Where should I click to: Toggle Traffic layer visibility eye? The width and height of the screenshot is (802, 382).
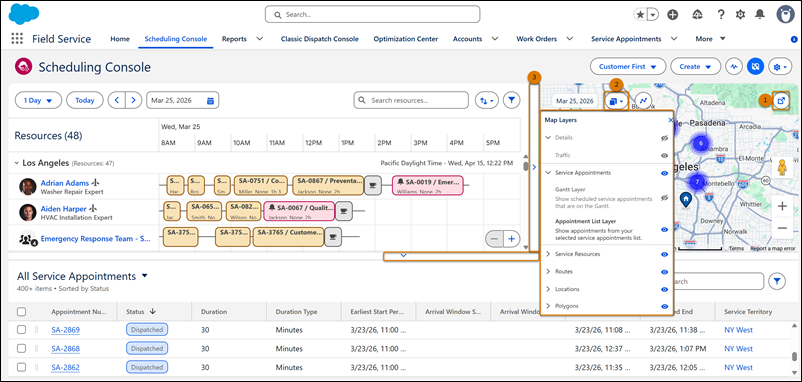tap(664, 155)
